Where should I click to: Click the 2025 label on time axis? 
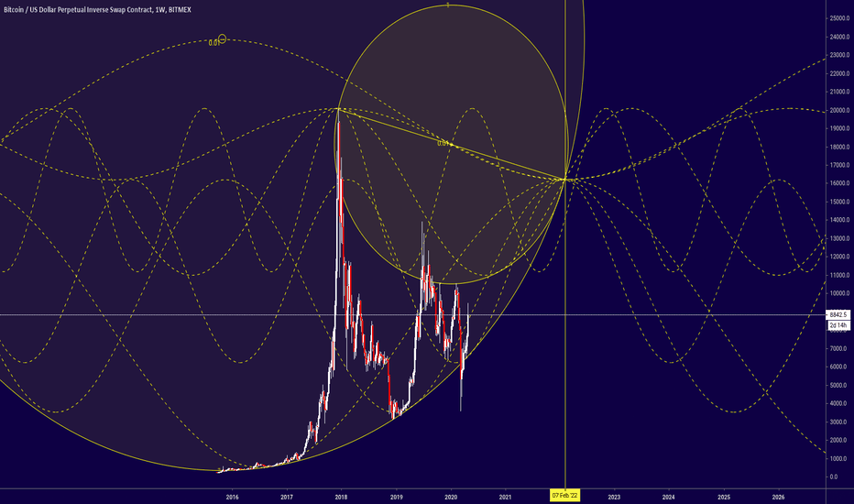(724, 497)
